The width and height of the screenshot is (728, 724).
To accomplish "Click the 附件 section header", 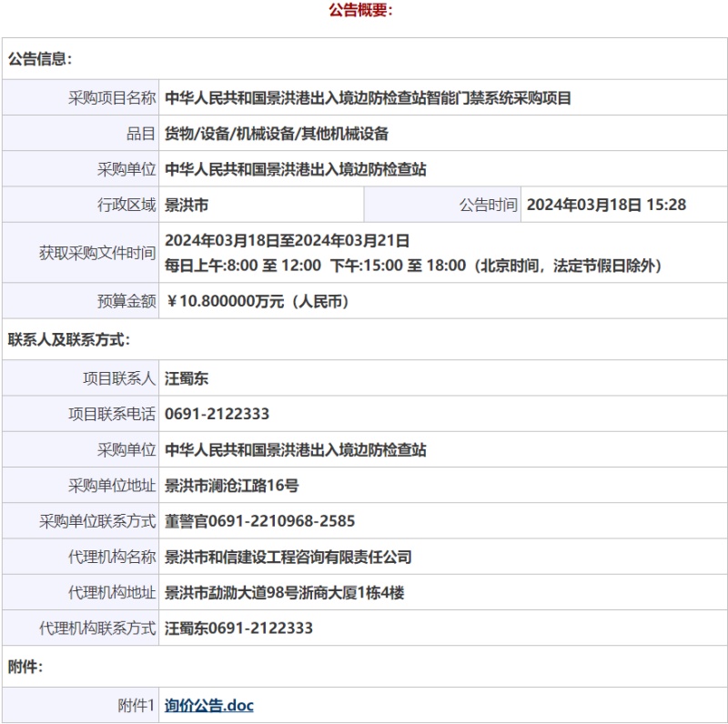I will 25,667.
